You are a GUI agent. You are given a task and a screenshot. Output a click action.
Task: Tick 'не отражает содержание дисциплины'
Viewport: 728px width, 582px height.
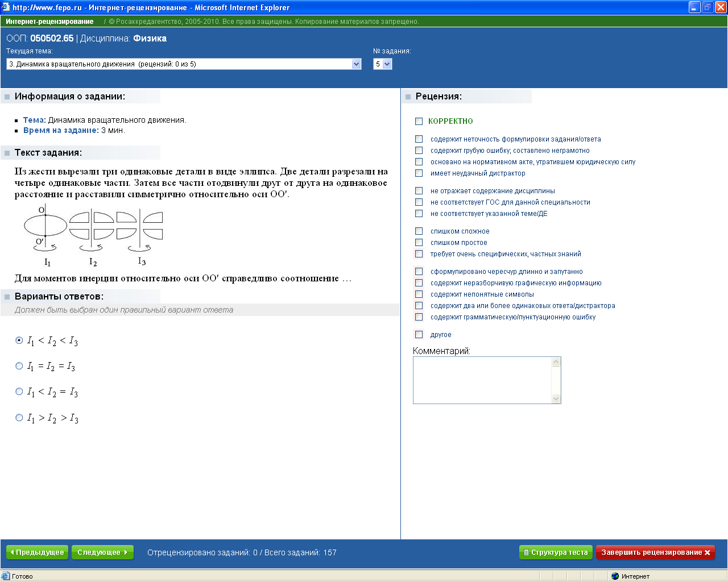point(419,190)
